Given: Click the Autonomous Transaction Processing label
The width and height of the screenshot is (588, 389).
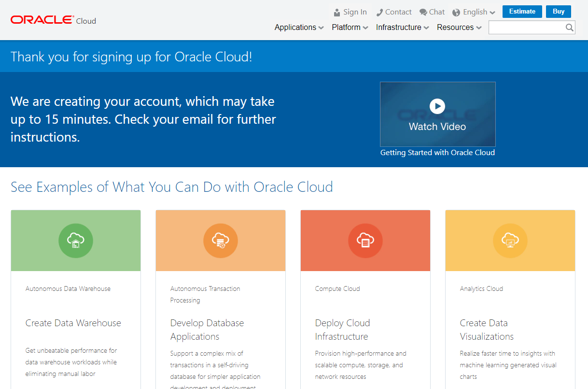Looking at the screenshot, I should (x=205, y=295).
